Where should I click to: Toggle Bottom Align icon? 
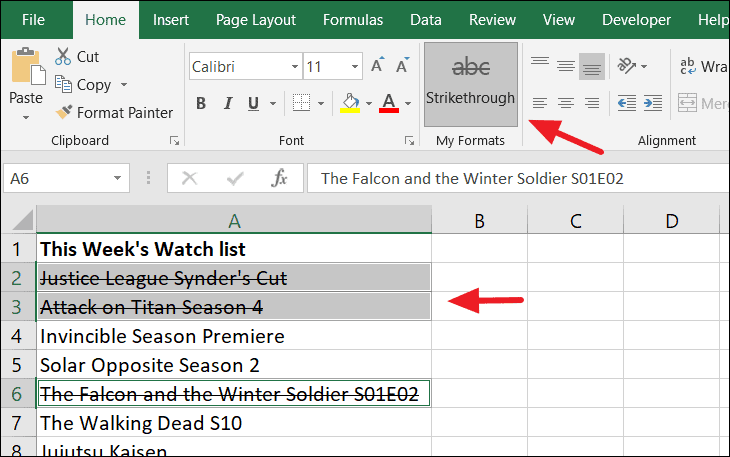coord(592,66)
